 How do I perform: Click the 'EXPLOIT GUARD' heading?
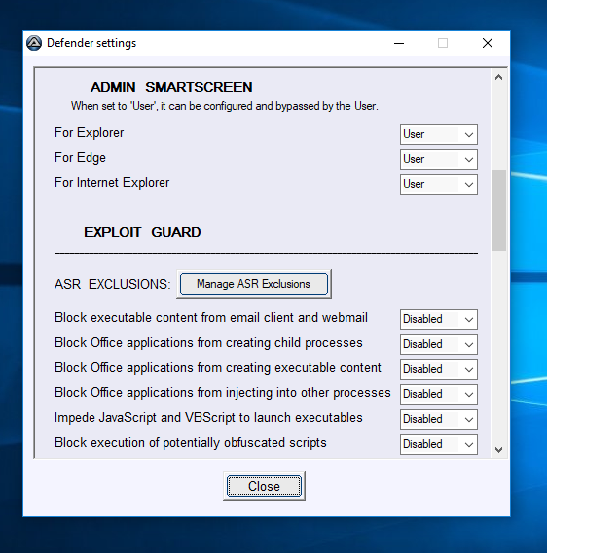143,232
